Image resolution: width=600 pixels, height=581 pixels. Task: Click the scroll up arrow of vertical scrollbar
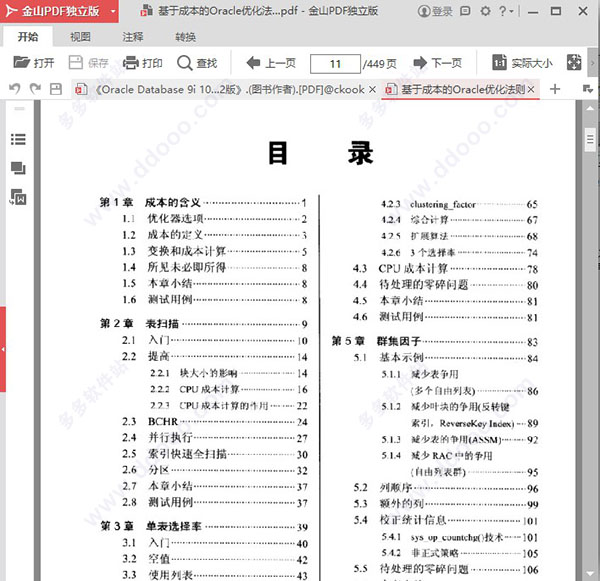[590, 109]
